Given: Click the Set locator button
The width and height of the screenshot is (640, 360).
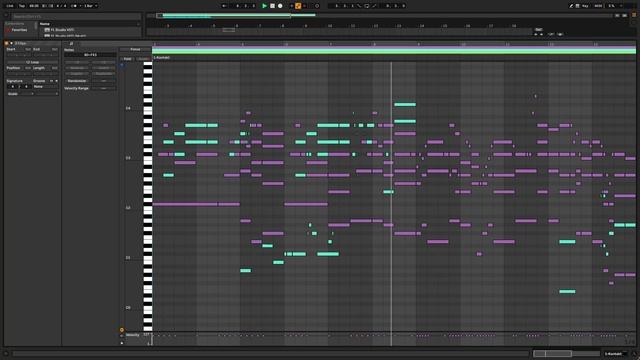Looking at the screenshot, I should pos(539,29).
